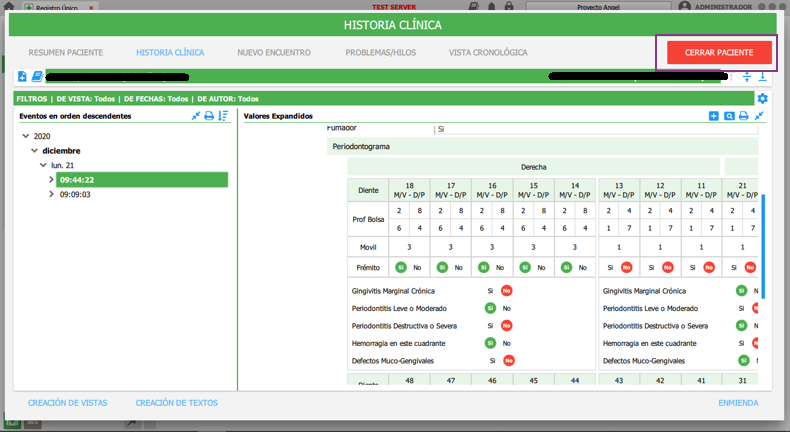This screenshot has width=790, height=432.
Task: Select No for Gingivitis Marginal Crónica, teeth 18-14
Action: (x=506, y=291)
